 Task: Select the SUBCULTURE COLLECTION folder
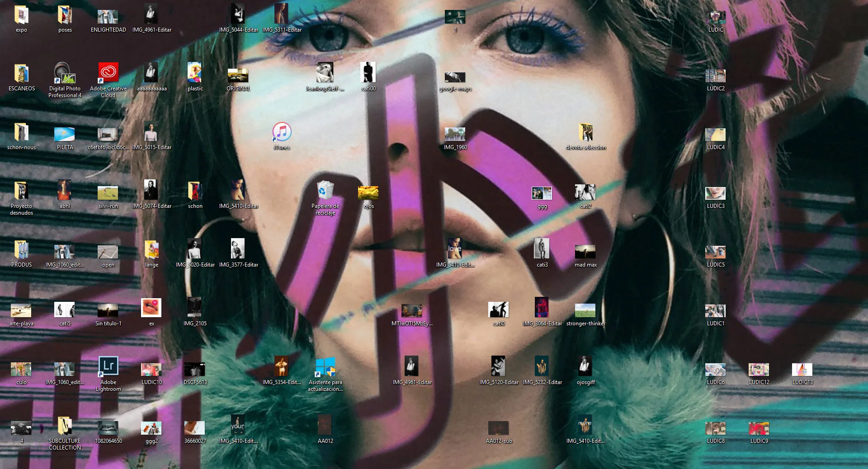click(65, 426)
